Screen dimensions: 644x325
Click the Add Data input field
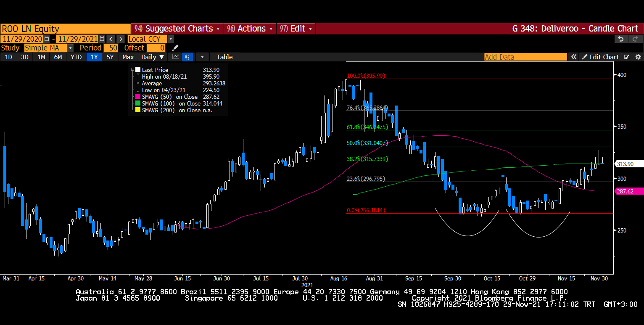tap(525, 57)
